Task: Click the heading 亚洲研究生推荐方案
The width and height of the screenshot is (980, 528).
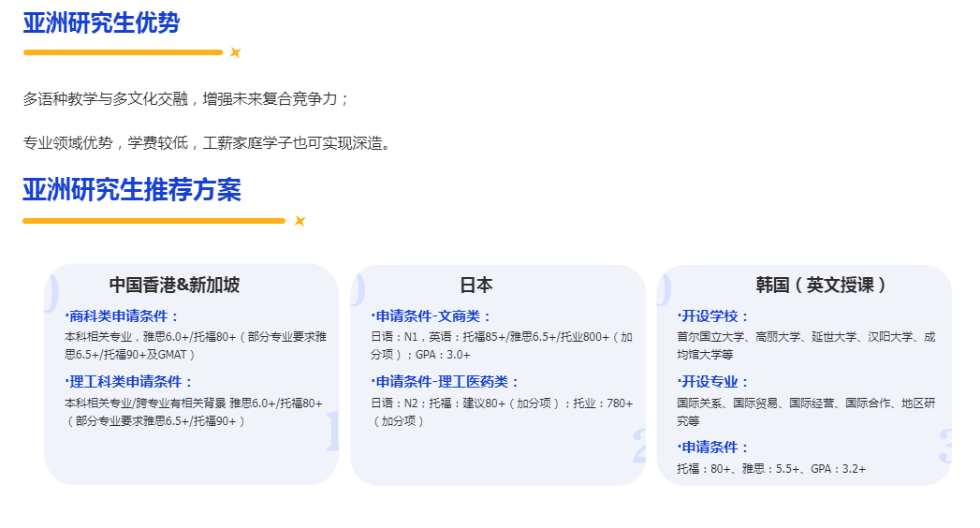Action: coord(132,189)
